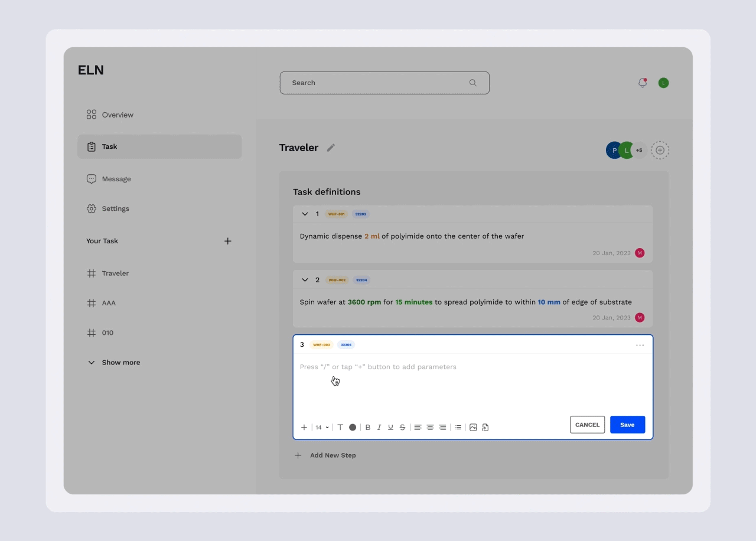
Task: Toggle strikethrough formatting
Action: [402, 427]
